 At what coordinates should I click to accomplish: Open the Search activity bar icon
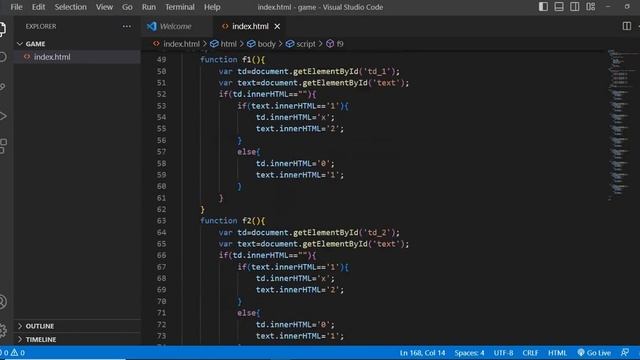point(2,57)
